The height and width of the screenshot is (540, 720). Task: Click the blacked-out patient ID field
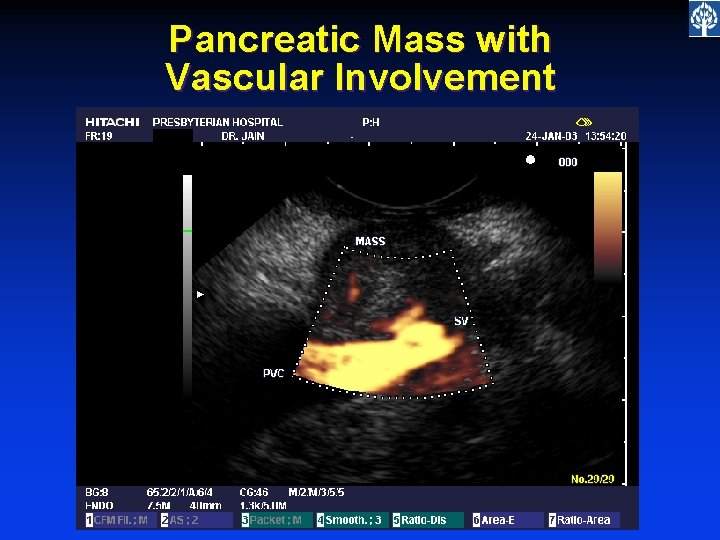click(x=173, y=136)
